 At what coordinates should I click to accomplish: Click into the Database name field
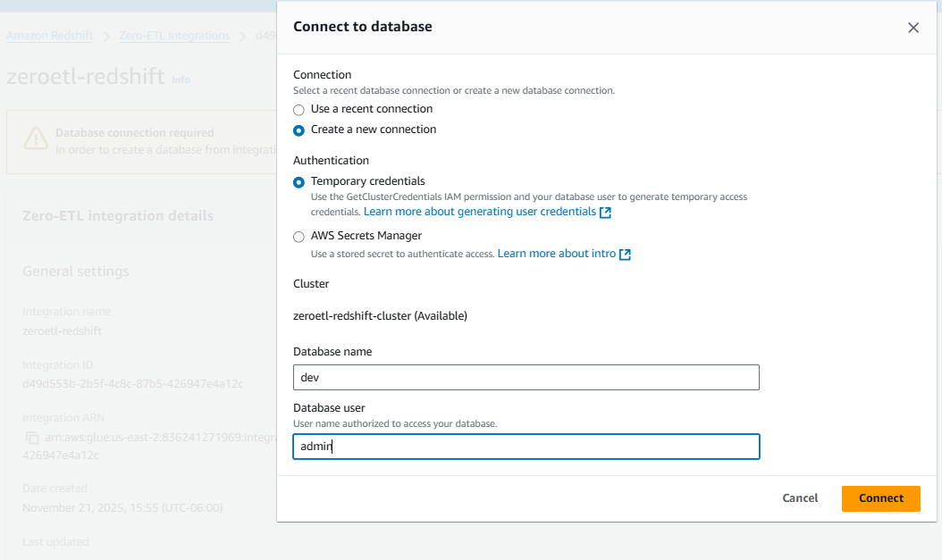[526, 378]
